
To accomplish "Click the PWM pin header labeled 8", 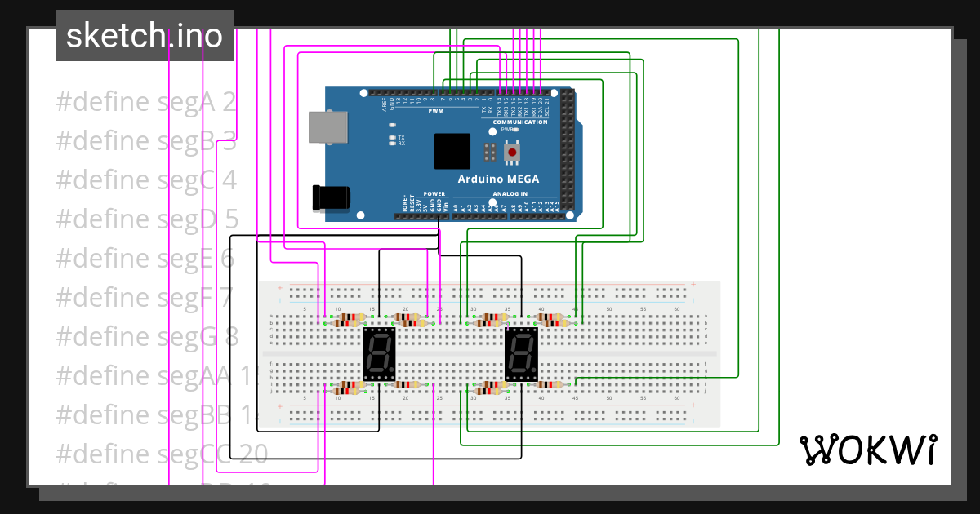I will [x=432, y=93].
